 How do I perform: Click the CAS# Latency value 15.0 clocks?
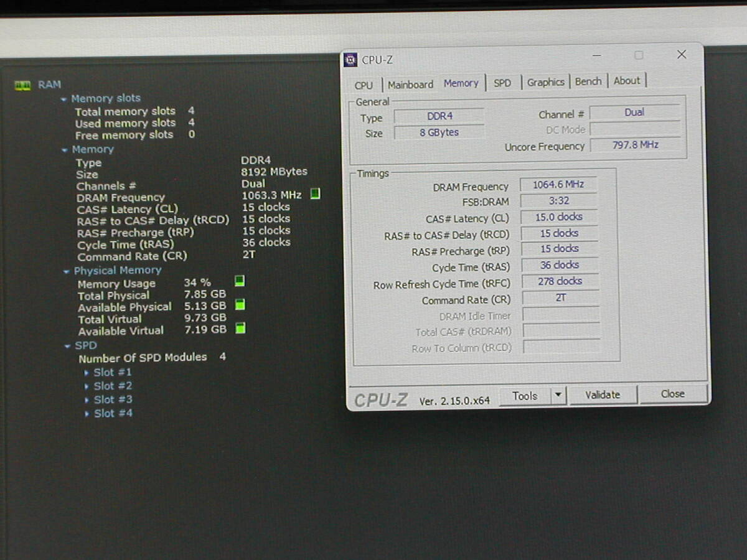(x=559, y=217)
